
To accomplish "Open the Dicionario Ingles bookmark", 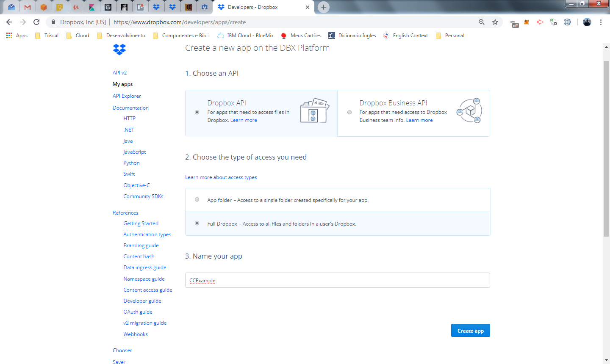I will point(352,36).
